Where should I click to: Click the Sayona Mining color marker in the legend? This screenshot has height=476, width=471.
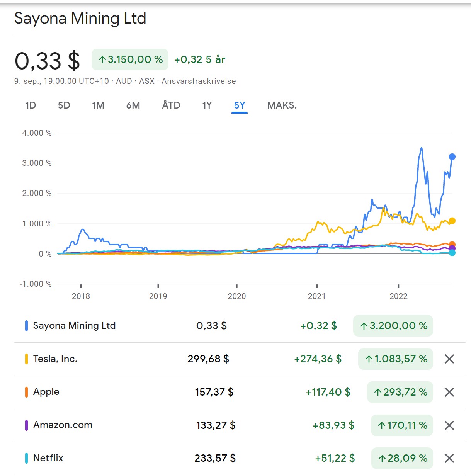[x=26, y=325]
